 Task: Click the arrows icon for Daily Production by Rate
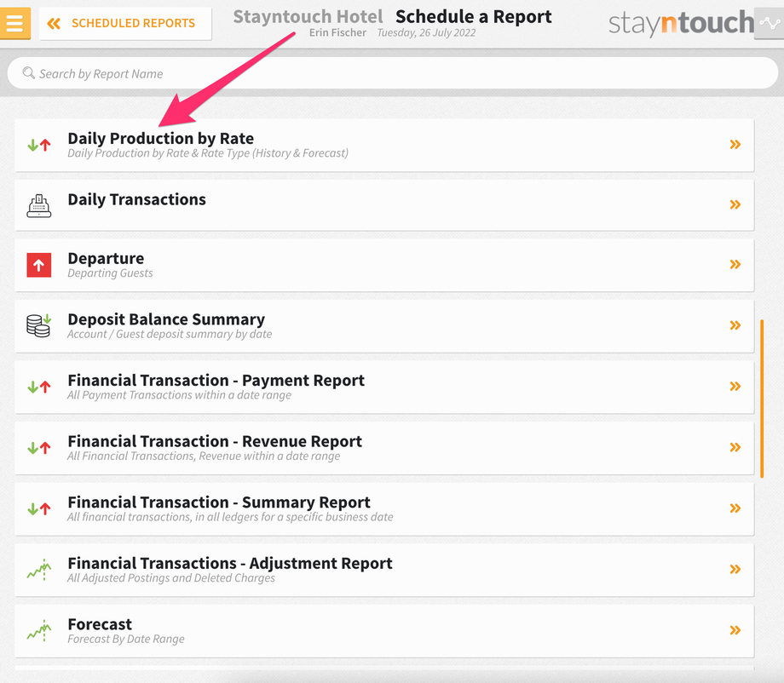(39, 145)
